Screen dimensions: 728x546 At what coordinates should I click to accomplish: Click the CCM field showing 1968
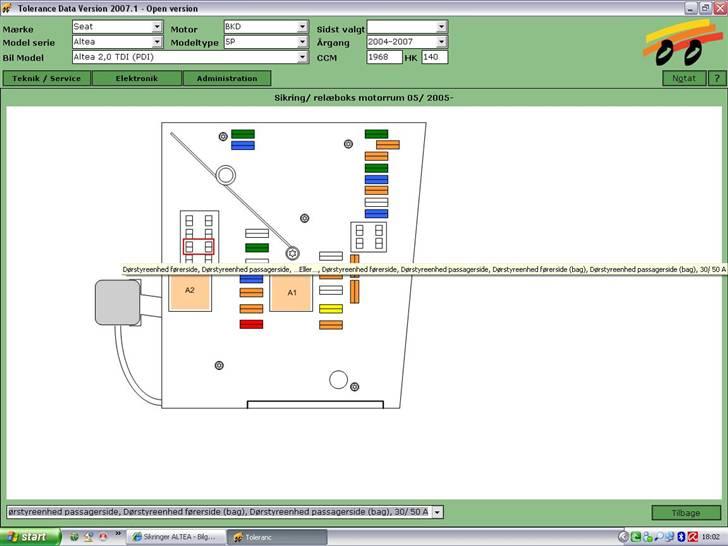pos(384,57)
